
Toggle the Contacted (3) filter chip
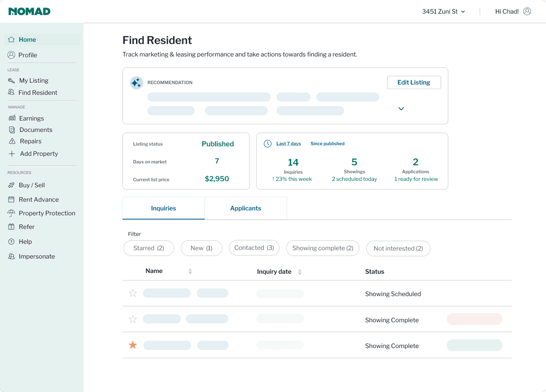(254, 248)
